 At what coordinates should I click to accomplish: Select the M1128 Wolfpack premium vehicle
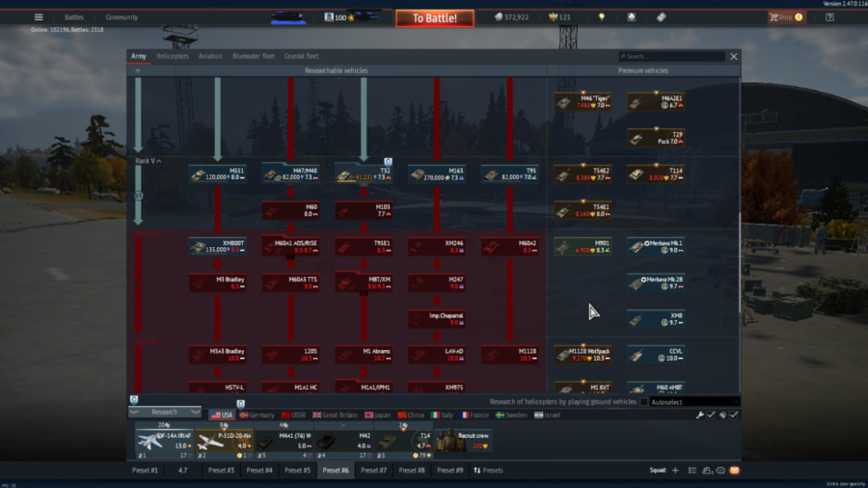583,355
